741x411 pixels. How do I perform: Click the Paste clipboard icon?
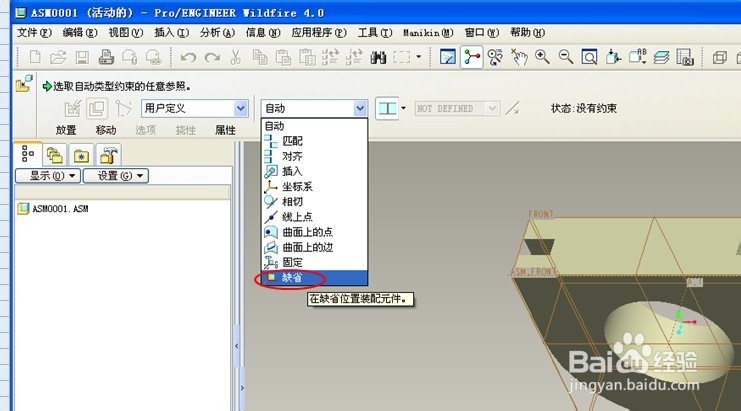pos(283,57)
